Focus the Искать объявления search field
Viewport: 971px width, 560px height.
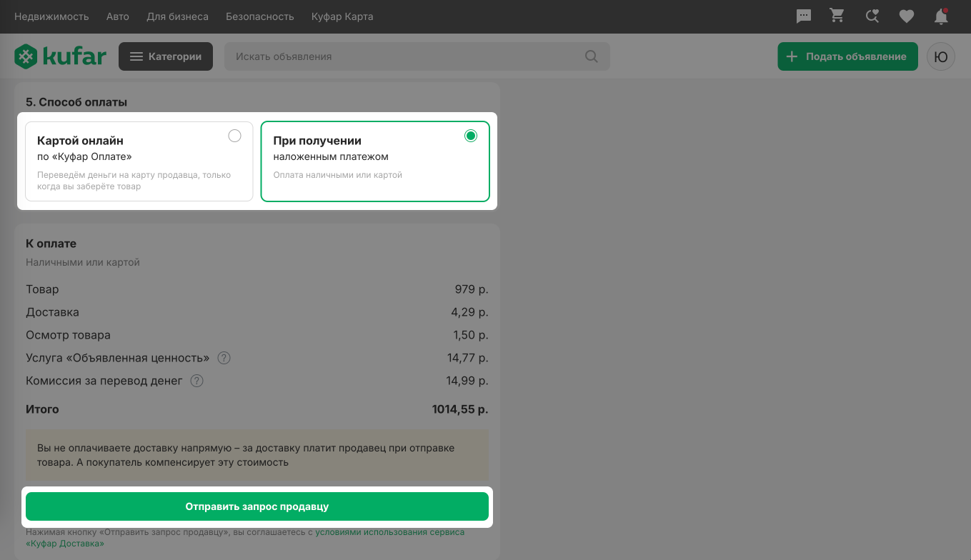pyautogui.click(x=417, y=56)
